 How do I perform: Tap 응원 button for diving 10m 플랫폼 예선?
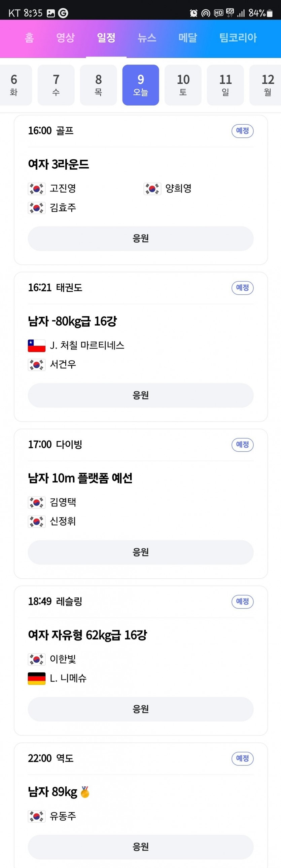pos(141,552)
